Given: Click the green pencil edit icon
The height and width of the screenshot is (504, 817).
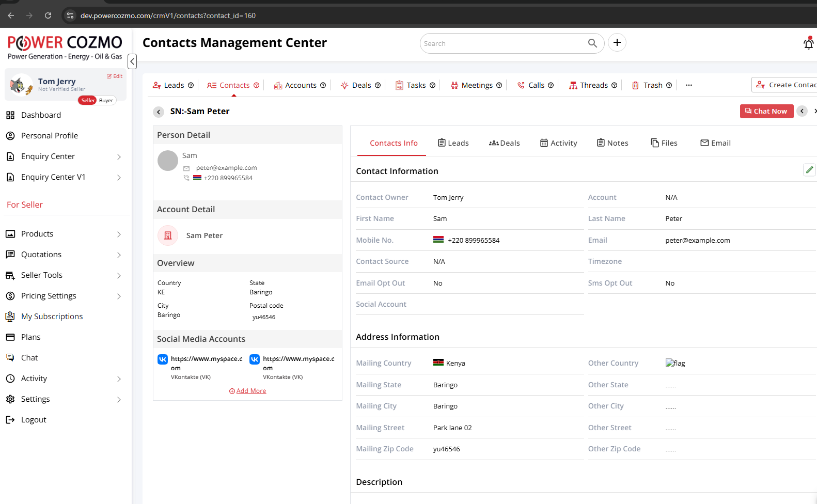Looking at the screenshot, I should pos(809,170).
